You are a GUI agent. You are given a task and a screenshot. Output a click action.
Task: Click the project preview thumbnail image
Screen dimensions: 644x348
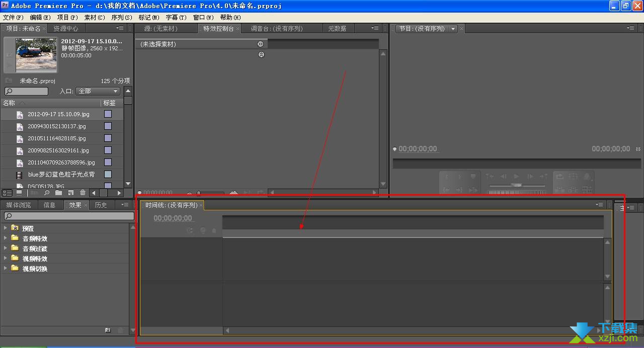tap(36, 55)
